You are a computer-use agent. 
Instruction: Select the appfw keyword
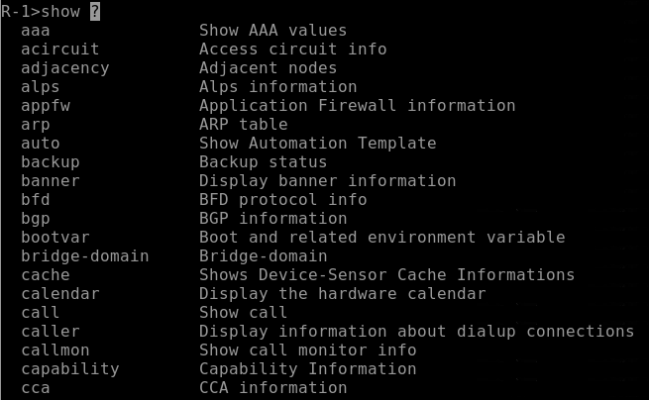pyautogui.click(x=46, y=106)
